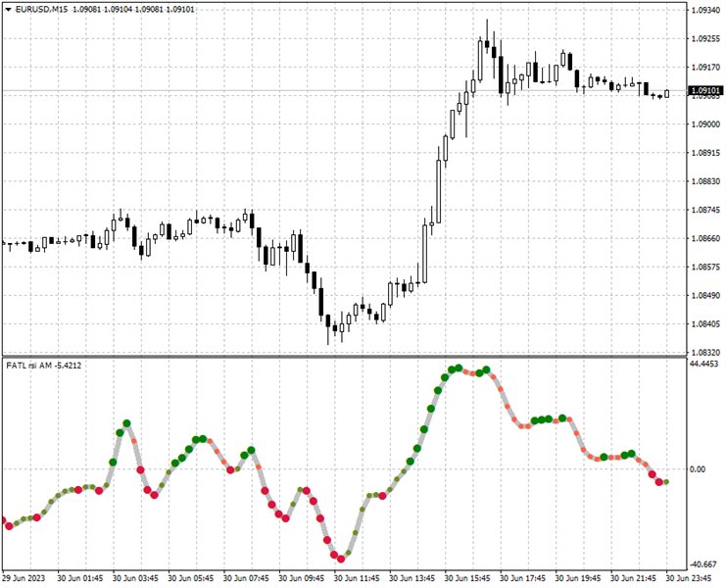Click the -40.667 indicator scale minimum

(x=703, y=564)
